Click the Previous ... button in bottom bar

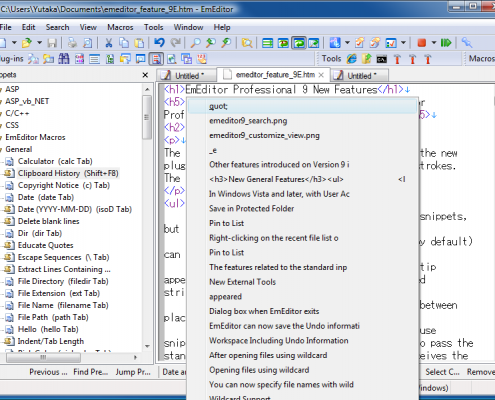click(x=48, y=372)
